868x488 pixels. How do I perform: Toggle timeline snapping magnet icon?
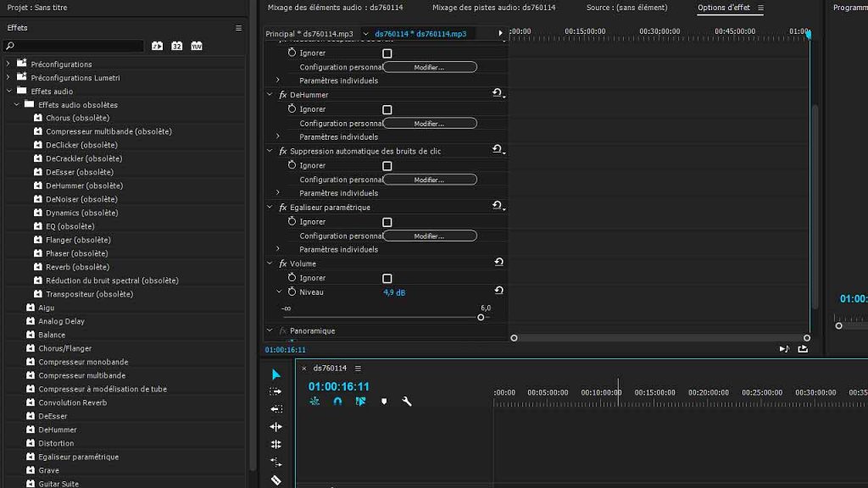click(x=337, y=402)
